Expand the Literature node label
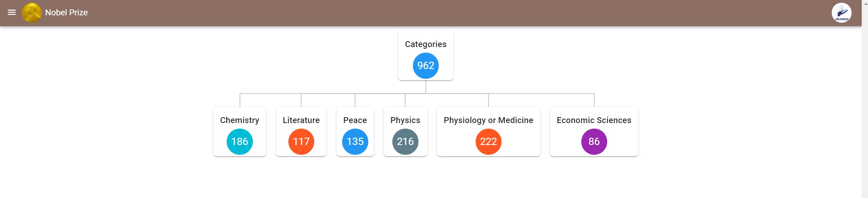 (301, 120)
